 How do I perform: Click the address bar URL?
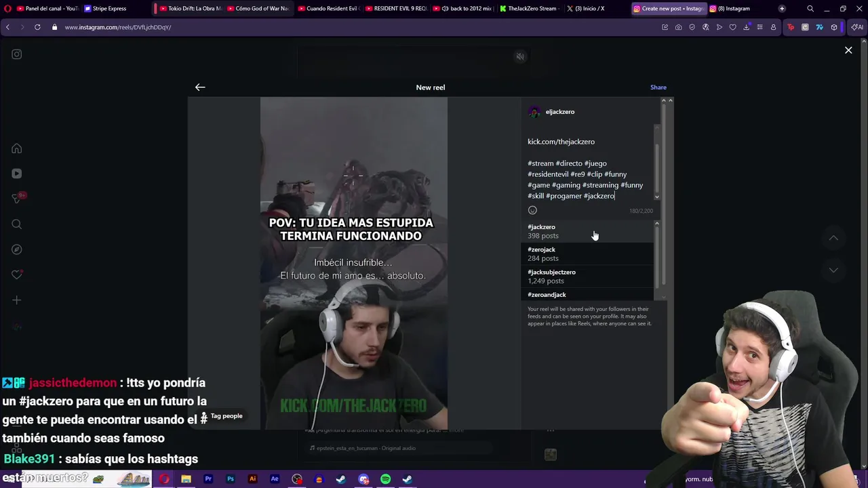click(x=118, y=27)
